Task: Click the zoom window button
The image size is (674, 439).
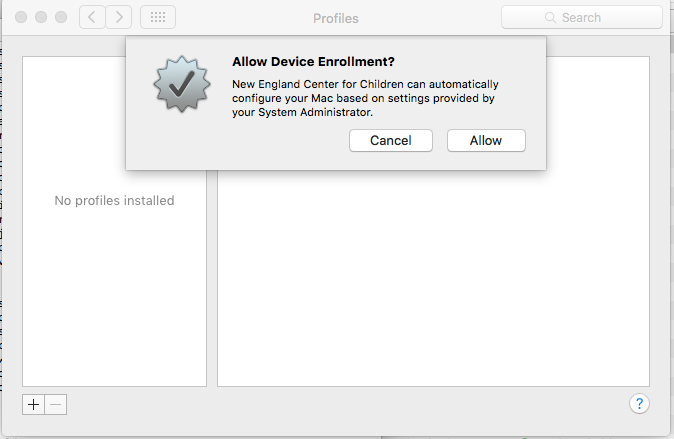Action: [61, 17]
